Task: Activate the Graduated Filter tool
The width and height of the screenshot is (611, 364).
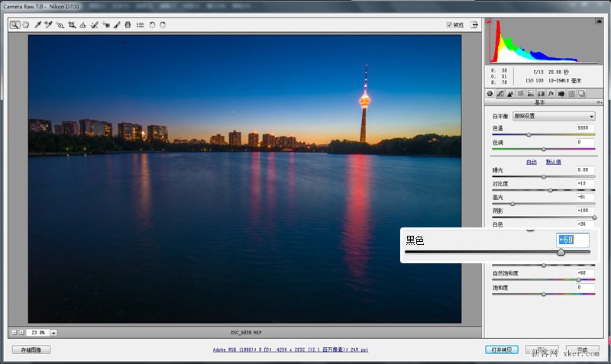Action: pos(128,25)
